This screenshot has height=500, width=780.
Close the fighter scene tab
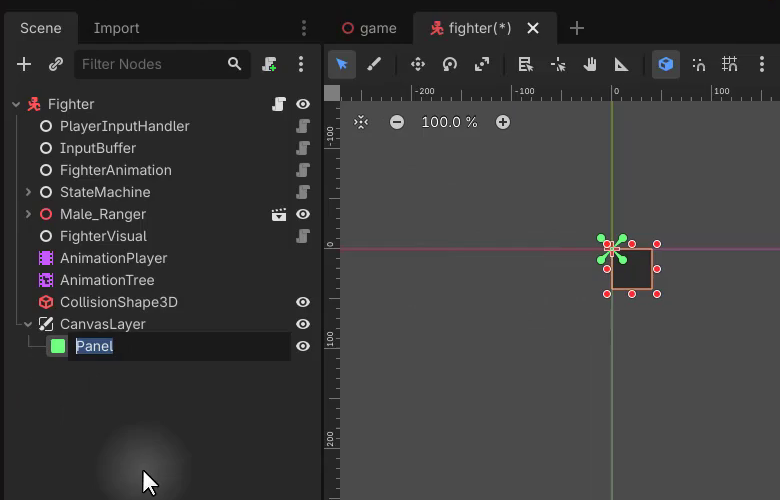tap(533, 28)
